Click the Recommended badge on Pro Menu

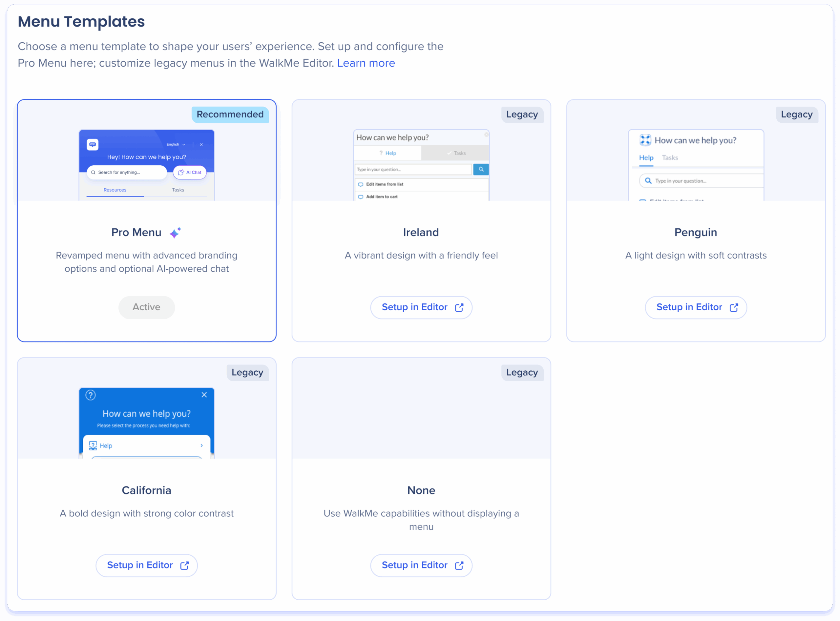click(x=230, y=114)
